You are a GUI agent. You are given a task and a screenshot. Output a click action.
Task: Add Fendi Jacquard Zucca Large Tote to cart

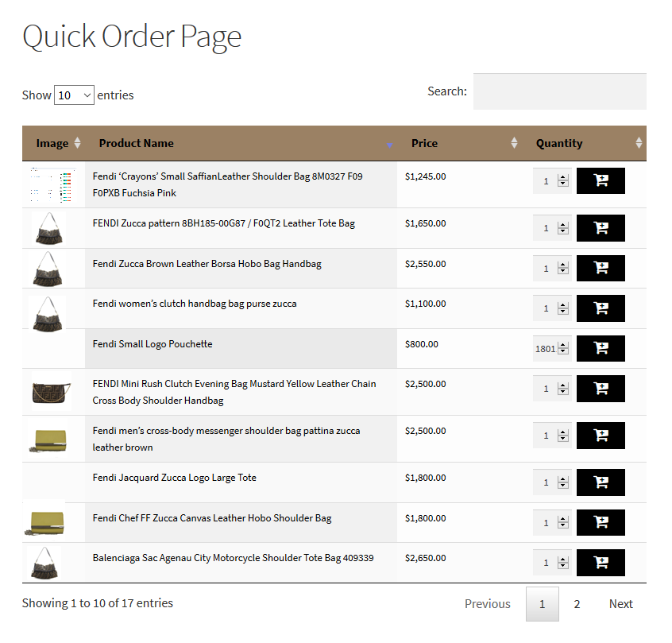point(601,482)
